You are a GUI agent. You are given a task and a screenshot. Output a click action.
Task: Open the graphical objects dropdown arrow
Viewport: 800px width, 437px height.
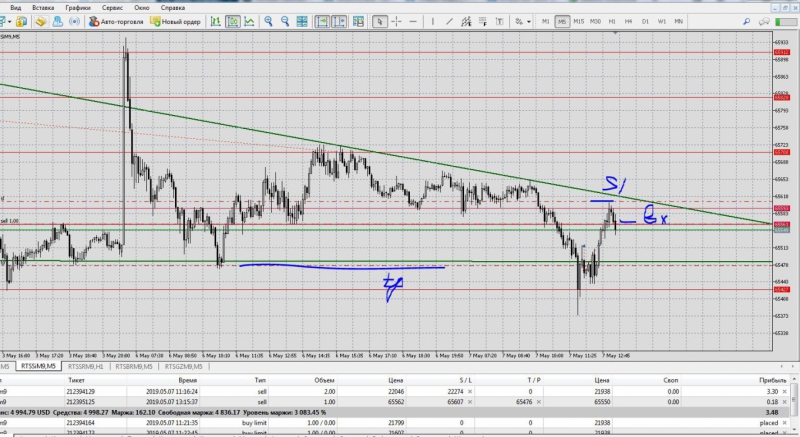[529, 21]
